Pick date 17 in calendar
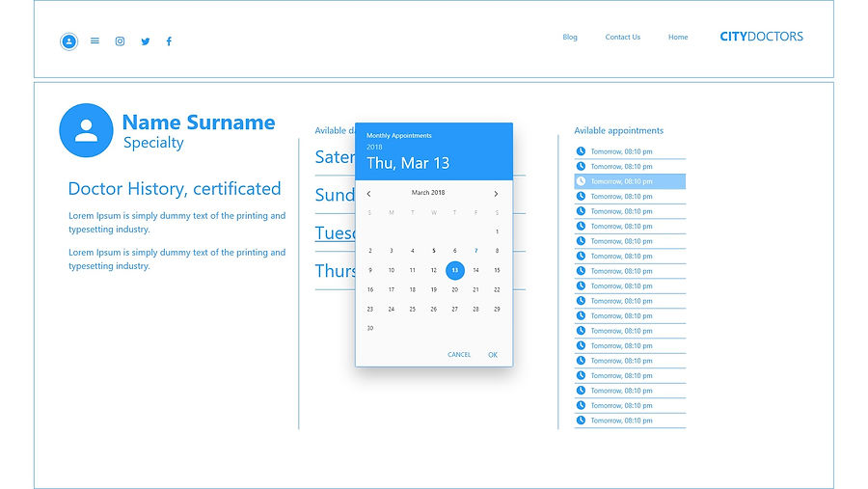Screen dimensions: 868x489 (392, 289)
